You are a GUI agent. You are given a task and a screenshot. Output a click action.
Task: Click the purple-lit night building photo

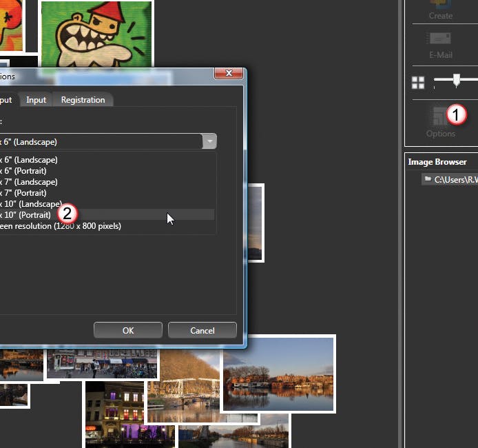click(114, 414)
